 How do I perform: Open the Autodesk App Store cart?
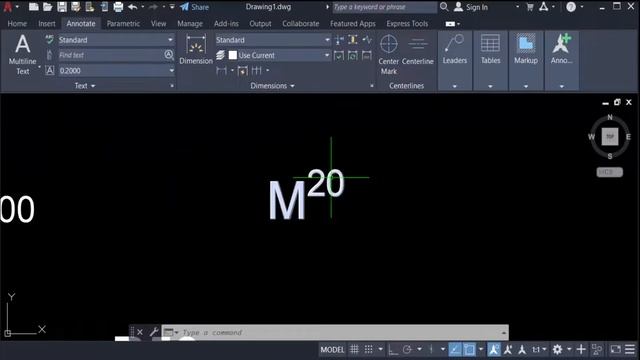[530, 7]
